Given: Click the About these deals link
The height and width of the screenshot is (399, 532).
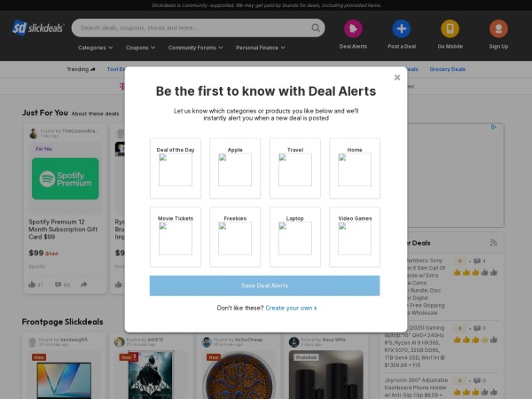Looking at the screenshot, I should pos(96,113).
